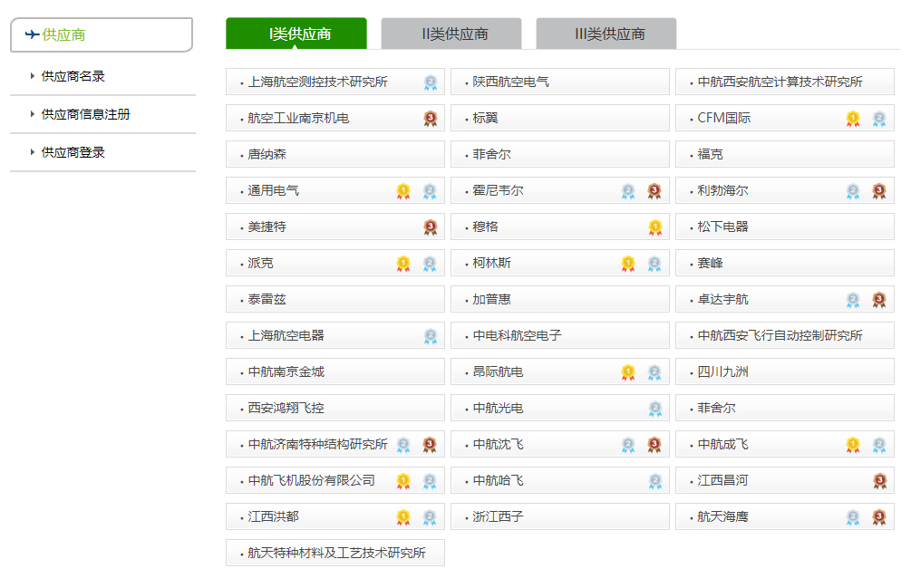This screenshot has width=921, height=588.
Task: Switch to the II类供应商 tab
Action: pyautogui.click(x=451, y=34)
